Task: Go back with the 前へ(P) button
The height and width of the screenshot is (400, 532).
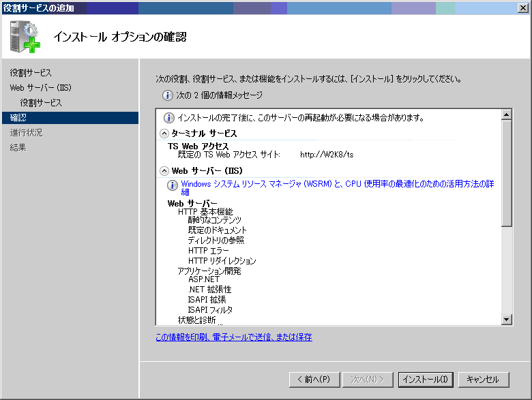Action: tap(314, 380)
